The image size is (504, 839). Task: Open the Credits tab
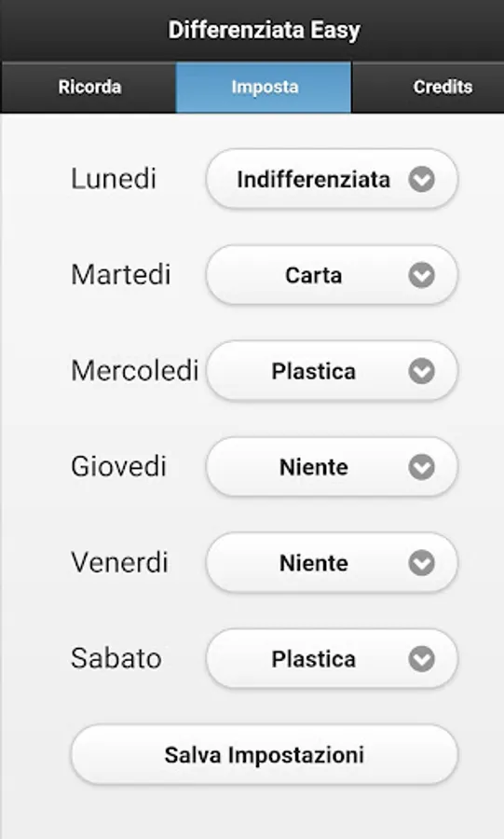429,88
